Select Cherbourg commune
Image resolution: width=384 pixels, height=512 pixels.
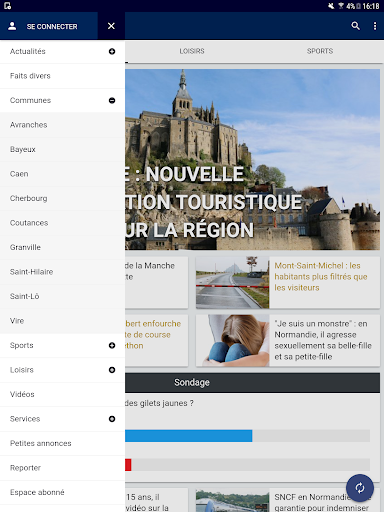coord(62,198)
